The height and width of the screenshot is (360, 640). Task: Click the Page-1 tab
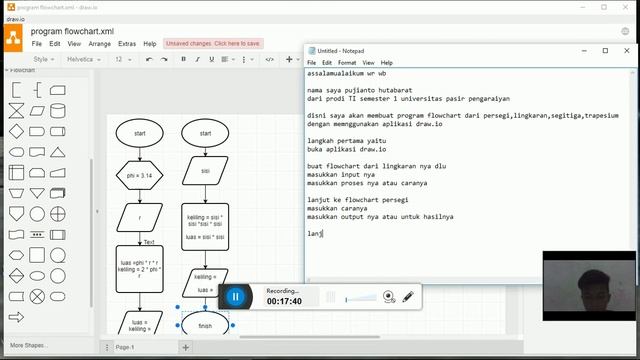pos(125,347)
